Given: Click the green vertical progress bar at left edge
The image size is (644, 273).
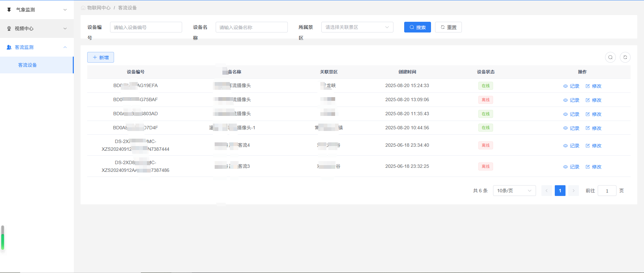Looking at the screenshot, I should [x=3, y=238].
